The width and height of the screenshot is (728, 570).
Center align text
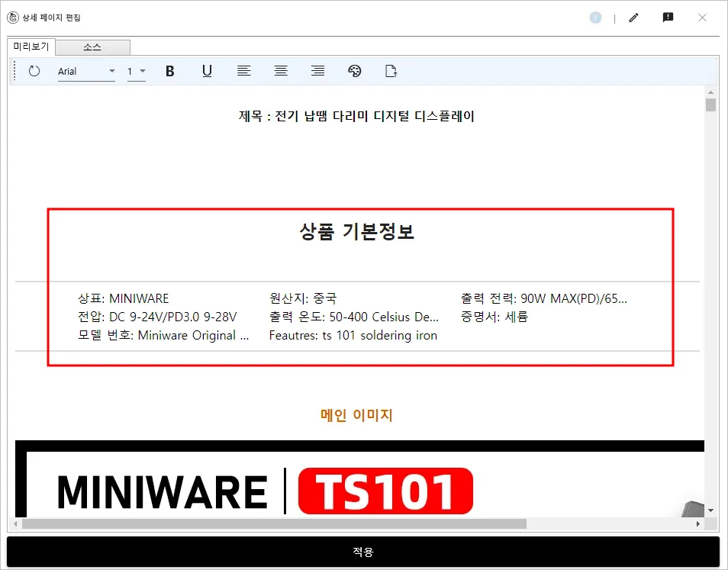click(x=281, y=71)
